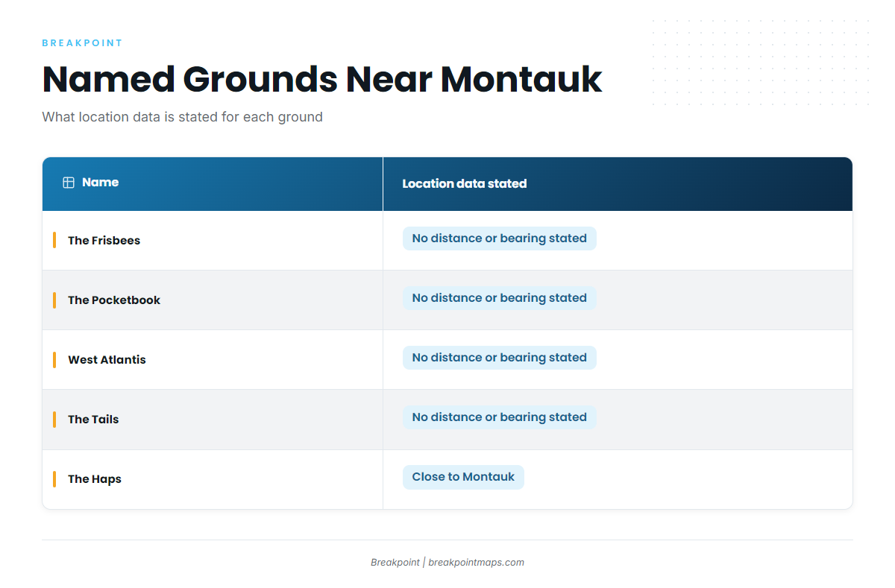Click the 'Close to Montauk' badge
This screenshot has width=895, height=588.
(463, 477)
